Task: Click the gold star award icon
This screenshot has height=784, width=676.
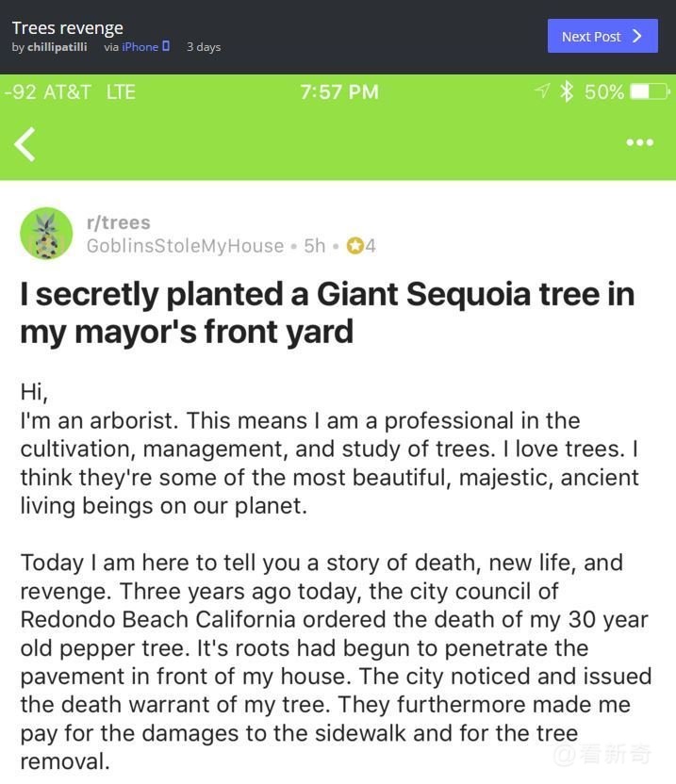Action: pyautogui.click(x=354, y=246)
